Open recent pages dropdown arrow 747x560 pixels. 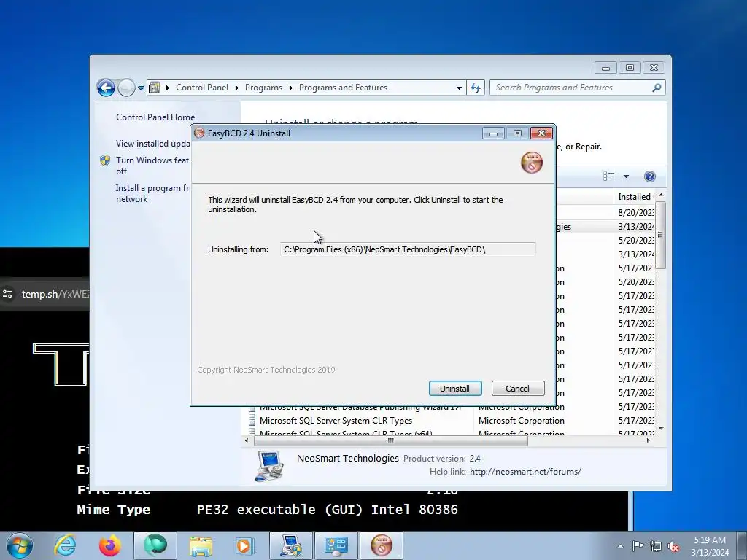141,88
